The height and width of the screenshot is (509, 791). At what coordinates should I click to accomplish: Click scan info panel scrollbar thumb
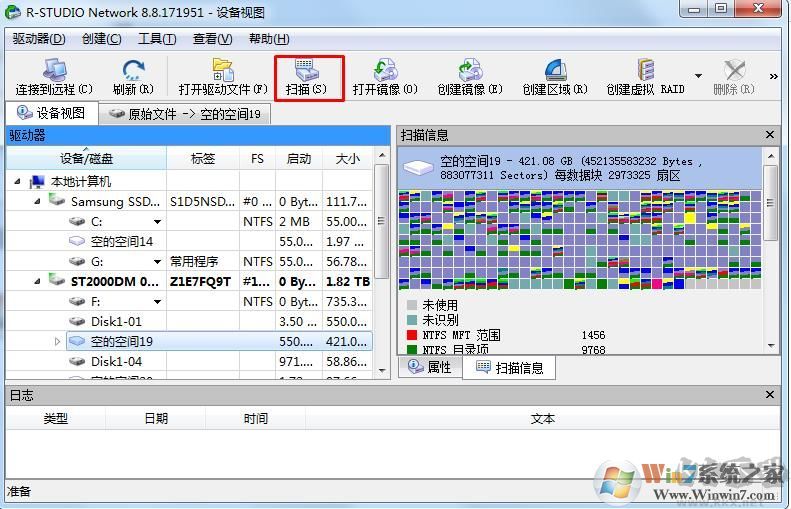click(x=770, y=203)
